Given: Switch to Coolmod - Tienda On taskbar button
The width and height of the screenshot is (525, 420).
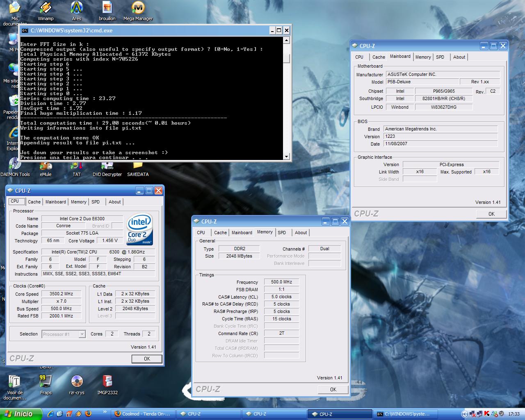Looking at the screenshot, I should point(144,414).
